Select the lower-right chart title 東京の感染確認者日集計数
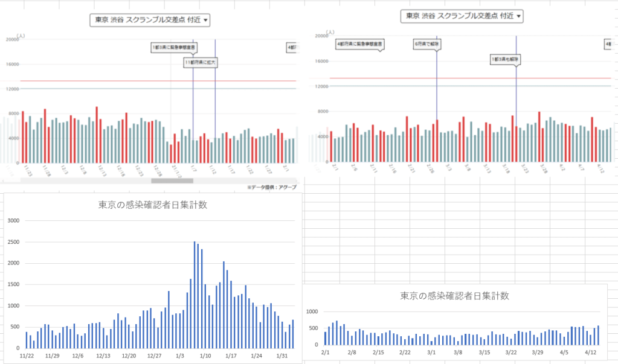618x364 pixels. tap(454, 296)
